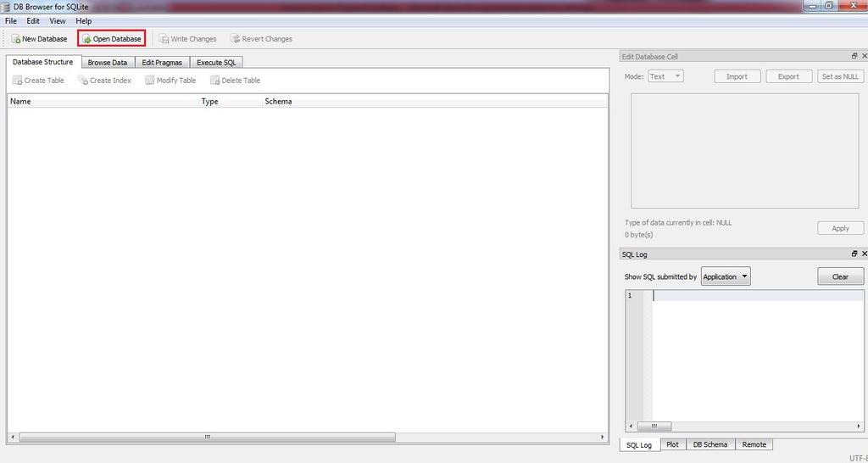Click the Apply button
Image resolution: width=868 pixels, height=463 pixels.
pyautogui.click(x=840, y=228)
